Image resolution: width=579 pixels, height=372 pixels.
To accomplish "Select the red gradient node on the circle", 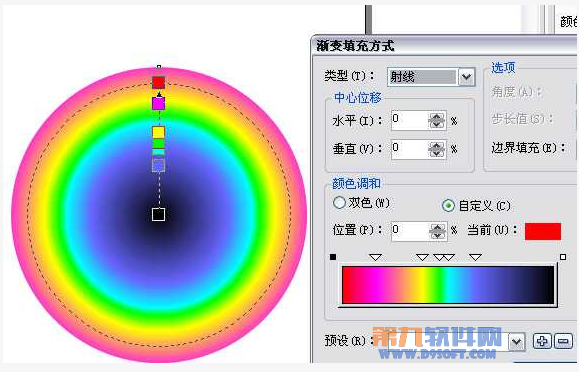I will (158, 82).
